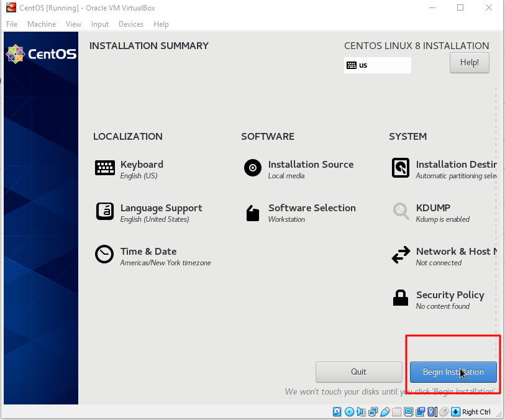Image resolution: width=505 pixels, height=420 pixels.
Task: Open the Machine menu
Action: 42,24
